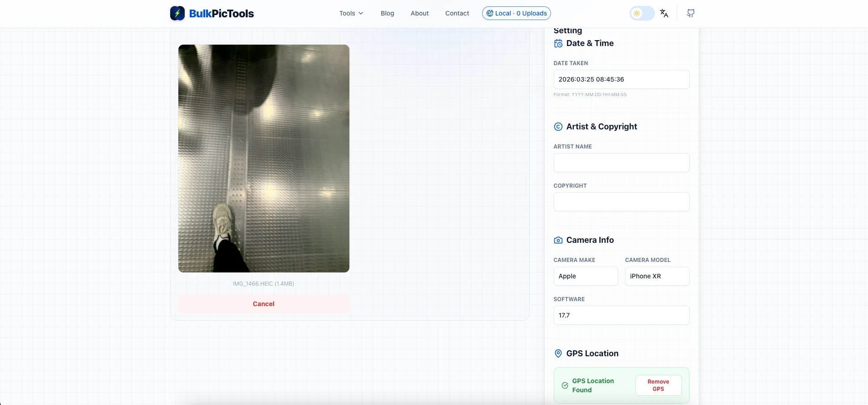This screenshot has height=405, width=868.
Task: Click the Software field showing 17.7
Action: (621, 315)
